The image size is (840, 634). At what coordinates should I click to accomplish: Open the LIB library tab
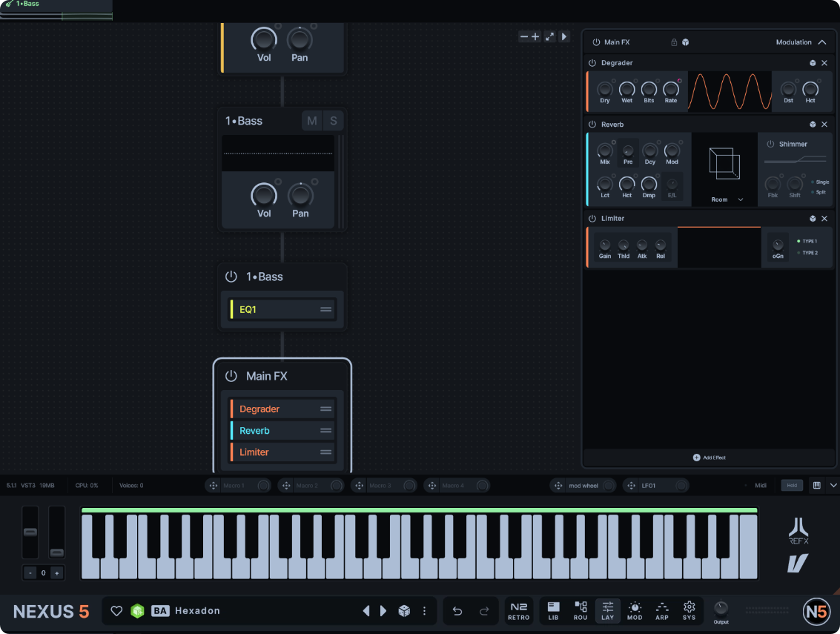pyautogui.click(x=553, y=610)
